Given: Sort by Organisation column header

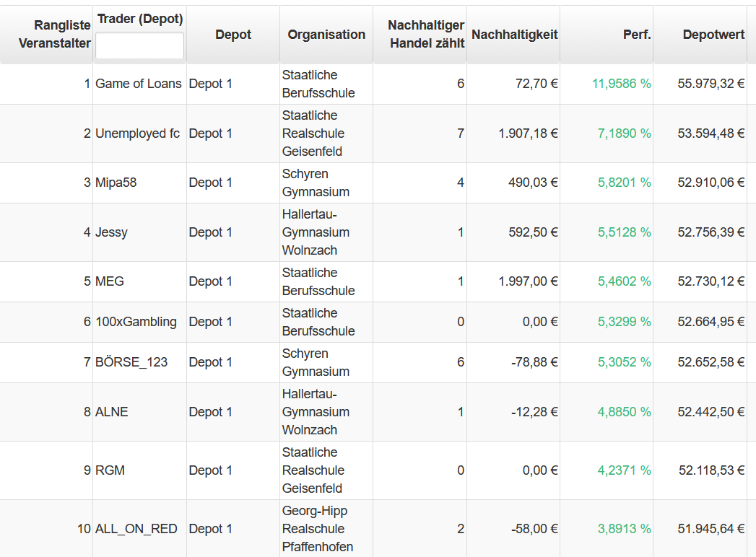Looking at the screenshot, I should [326, 35].
